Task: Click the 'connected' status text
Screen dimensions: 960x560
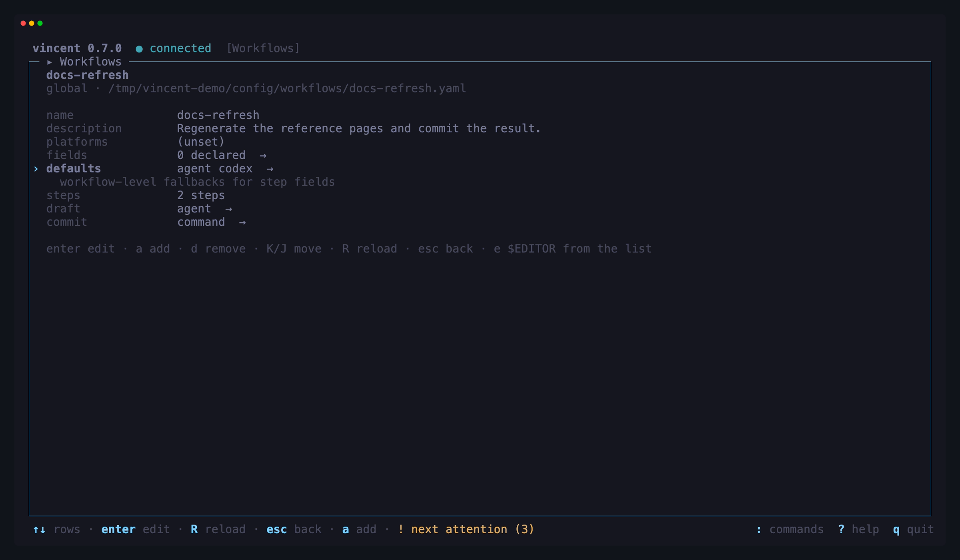Action: click(180, 48)
